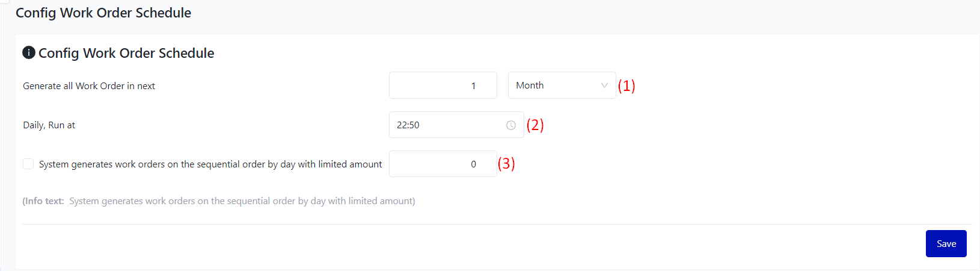Select the "Month" text in the combo box
This screenshot has width=980, height=271.
click(x=530, y=86)
